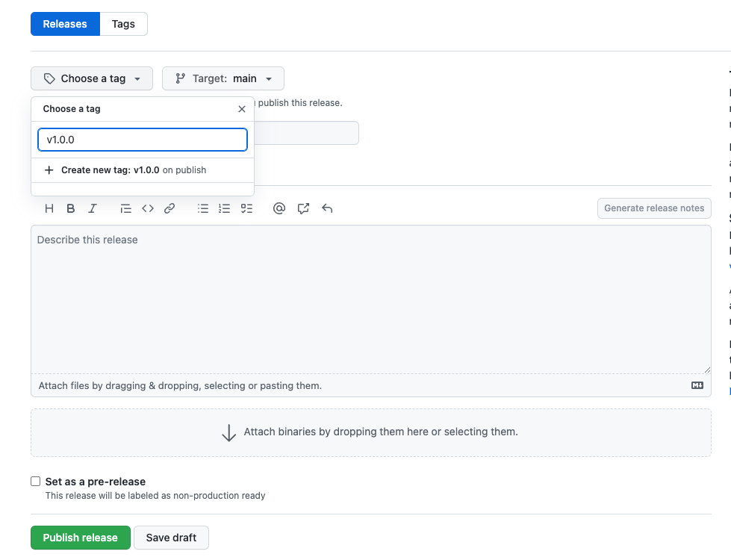Insert task list icon
The height and width of the screenshot is (560, 731).
(x=246, y=208)
